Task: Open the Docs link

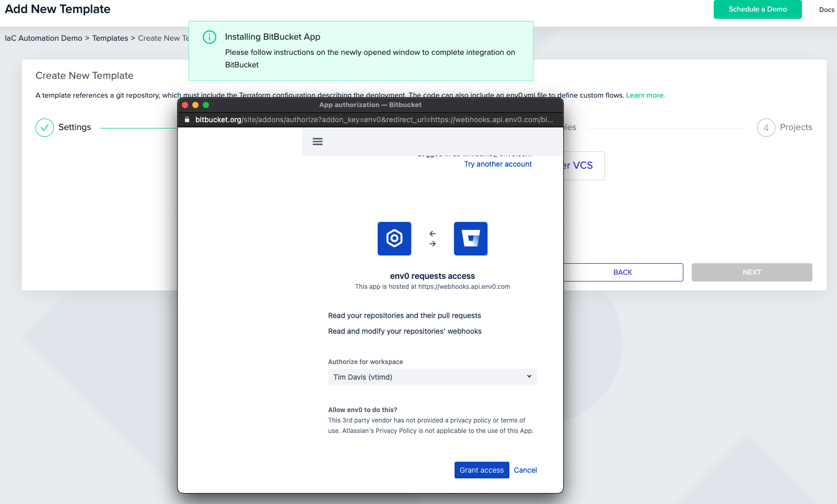Action: coord(827,9)
